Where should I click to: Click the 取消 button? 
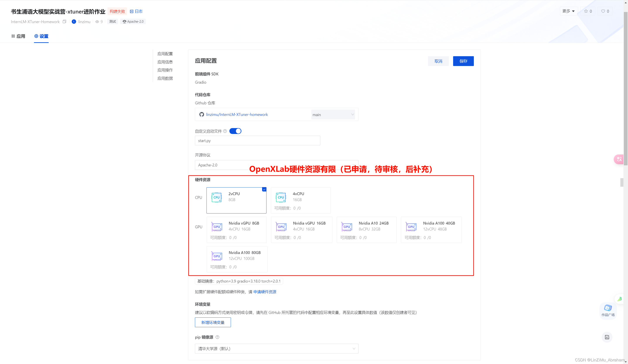tap(438, 61)
